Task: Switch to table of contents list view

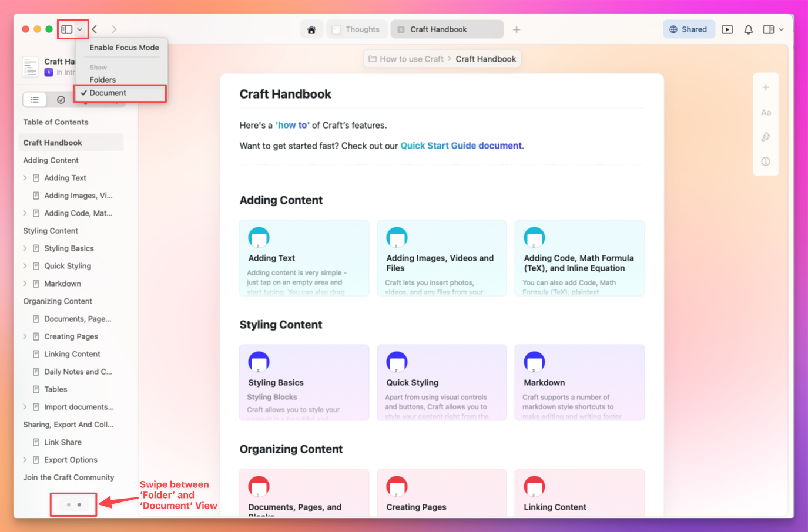Action: [x=35, y=100]
